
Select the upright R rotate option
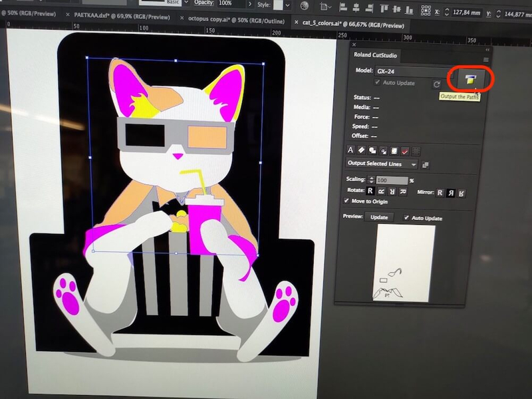tap(370, 192)
